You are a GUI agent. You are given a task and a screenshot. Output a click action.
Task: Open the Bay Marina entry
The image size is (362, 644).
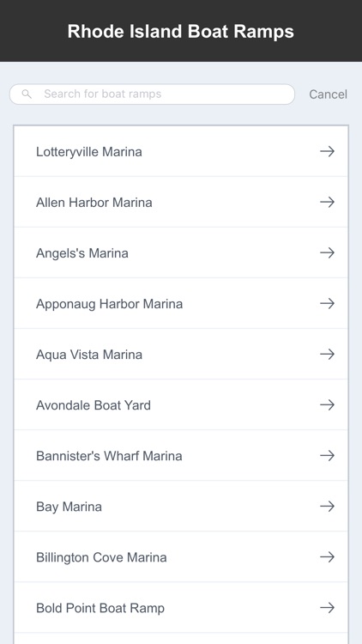(x=181, y=507)
